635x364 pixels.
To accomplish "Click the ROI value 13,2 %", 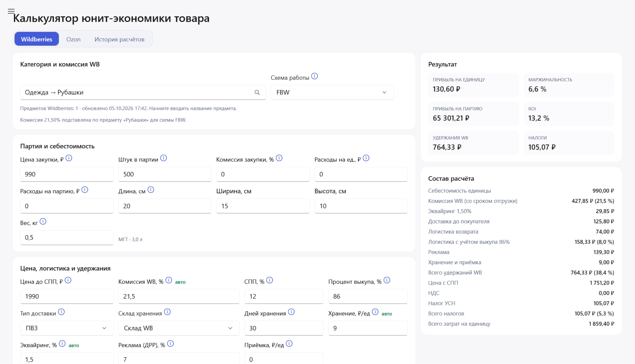I will click(x=539, y=118).
